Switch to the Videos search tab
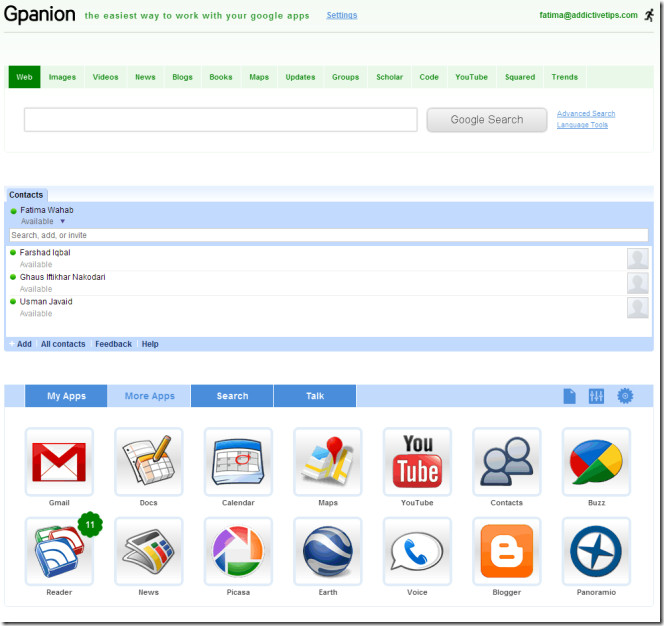 [105, 77]
